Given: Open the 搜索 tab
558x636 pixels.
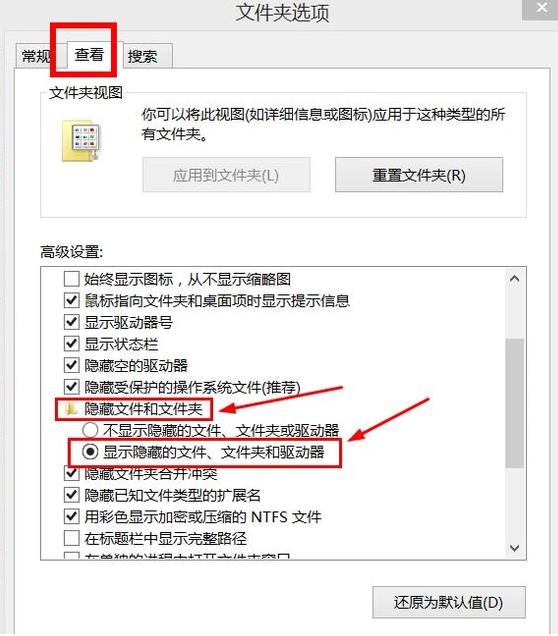Looking at the screenshot, I should 142,56.
